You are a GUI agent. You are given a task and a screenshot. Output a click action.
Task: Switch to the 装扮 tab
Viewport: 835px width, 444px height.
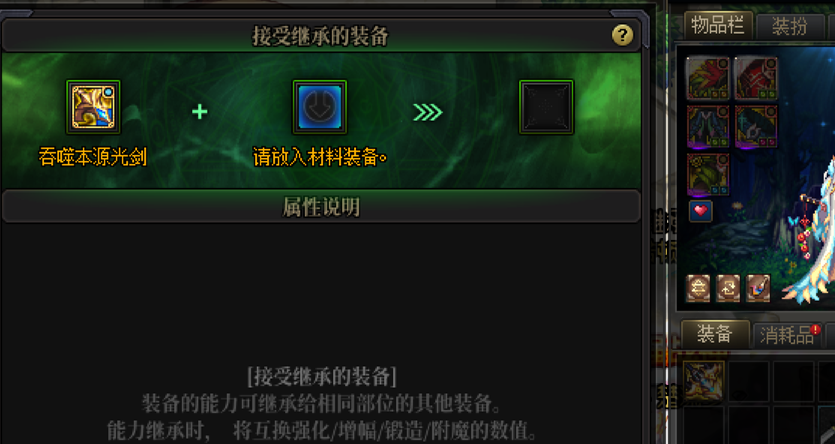click(x=790, y=26)
